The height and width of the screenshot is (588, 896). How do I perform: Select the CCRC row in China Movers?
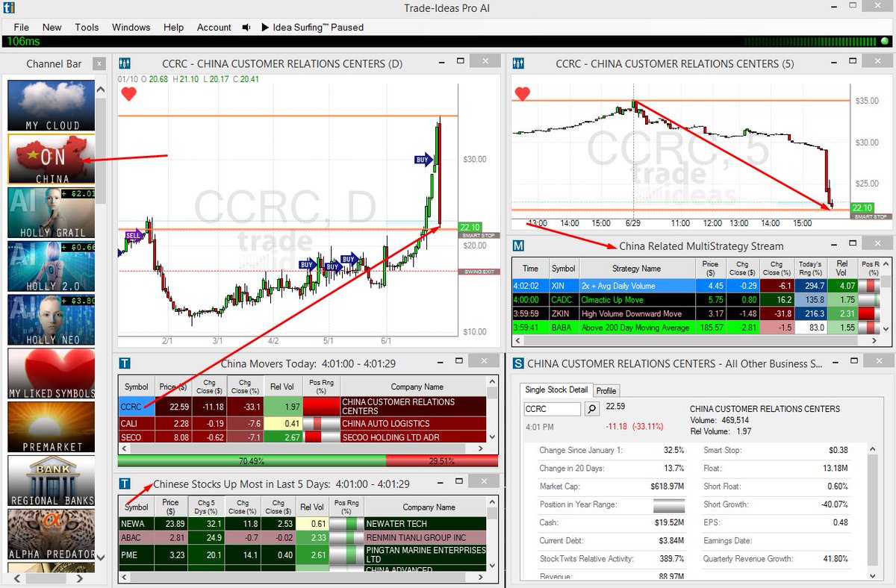coord(303,407)
